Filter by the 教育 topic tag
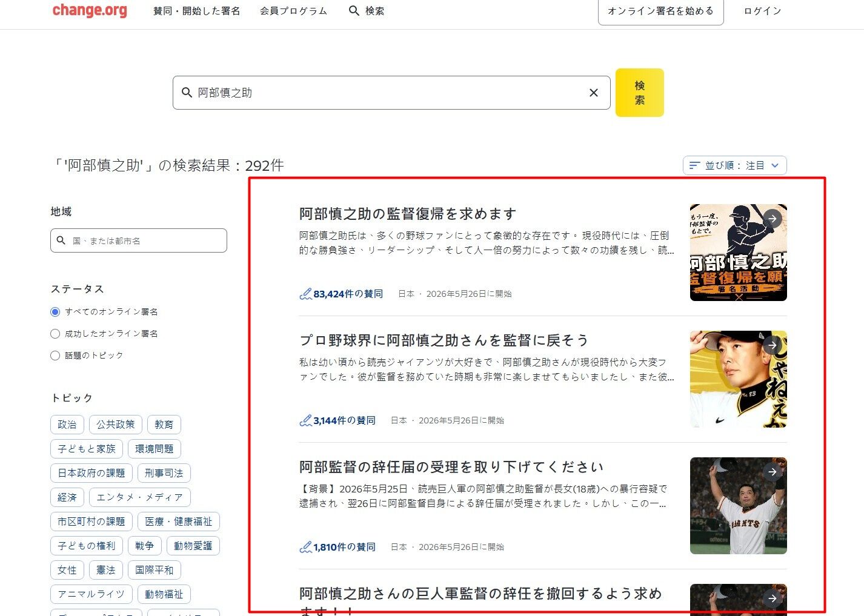Image resolution: width=864 pixels, height=616 pixels. click(164, 425)
